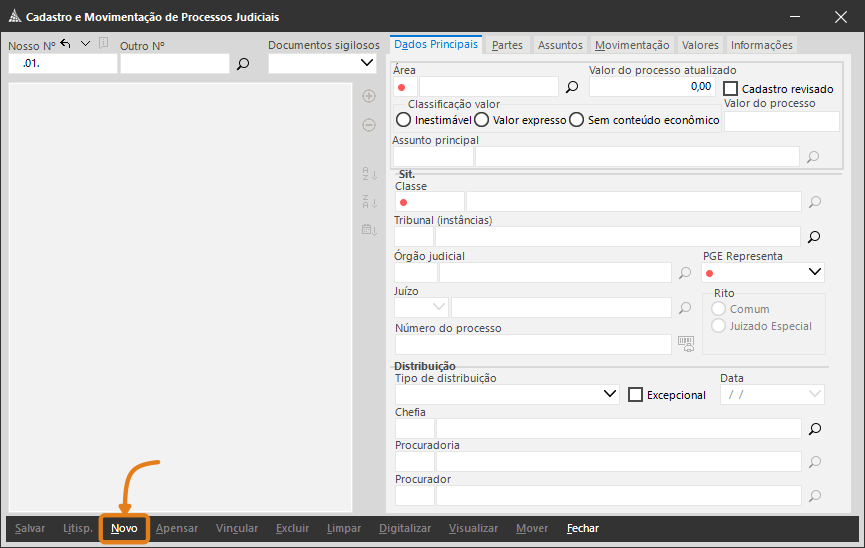This screenshot has height=548, width=865.
Task: Sort the list A to Z
Action: [369, 174]
